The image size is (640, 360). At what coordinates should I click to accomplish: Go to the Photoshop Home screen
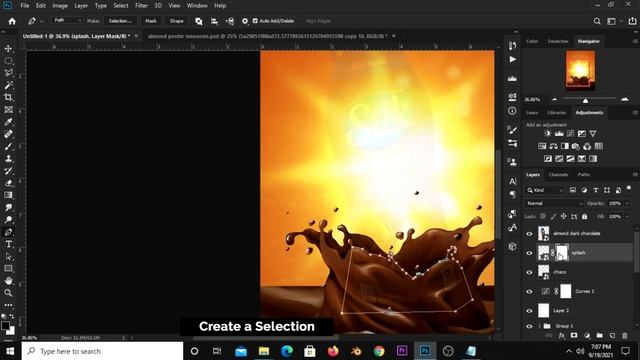point(12,21)
